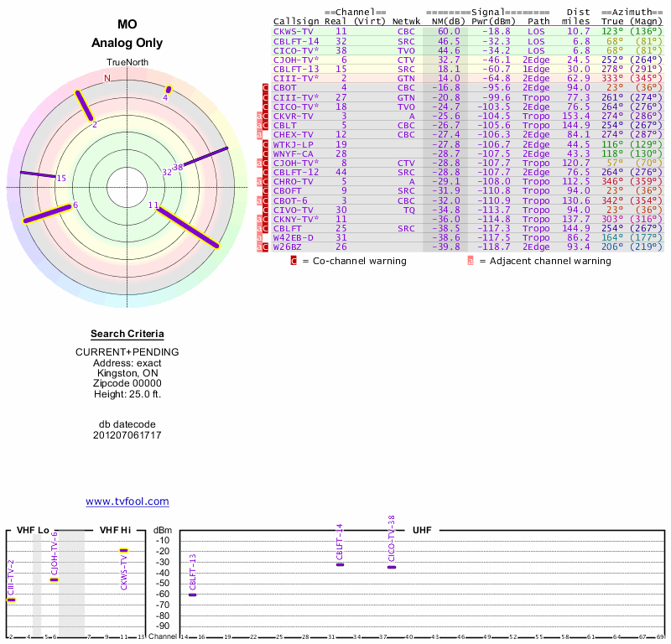The image size is (671, 644).
Task: Click the W26BZ callsign in the last row
Action: pos(288,247)
